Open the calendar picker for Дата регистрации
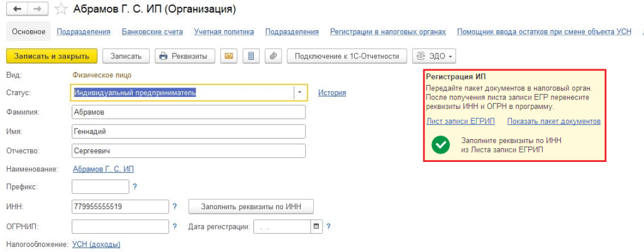644x252 pixels. pos(316,226)
